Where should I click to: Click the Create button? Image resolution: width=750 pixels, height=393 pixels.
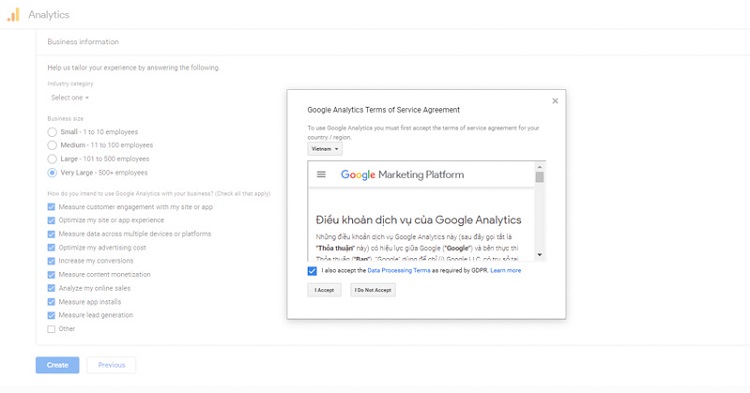point(57,365)
